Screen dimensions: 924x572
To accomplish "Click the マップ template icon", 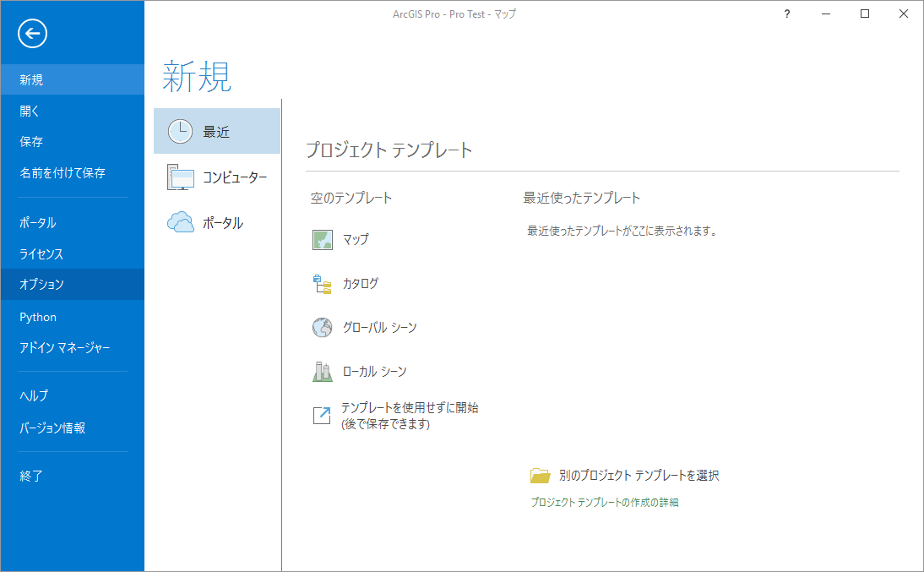I will 323,240.
